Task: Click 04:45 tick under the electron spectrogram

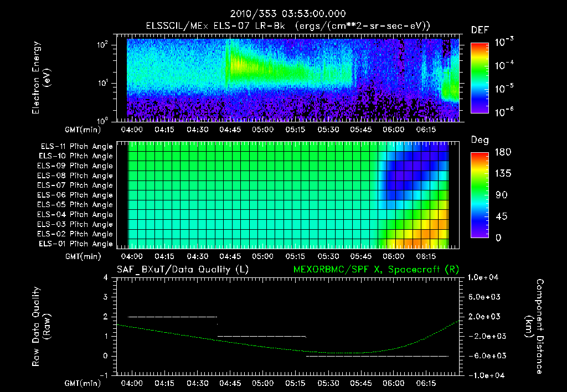Action: [x=230, y=130]
